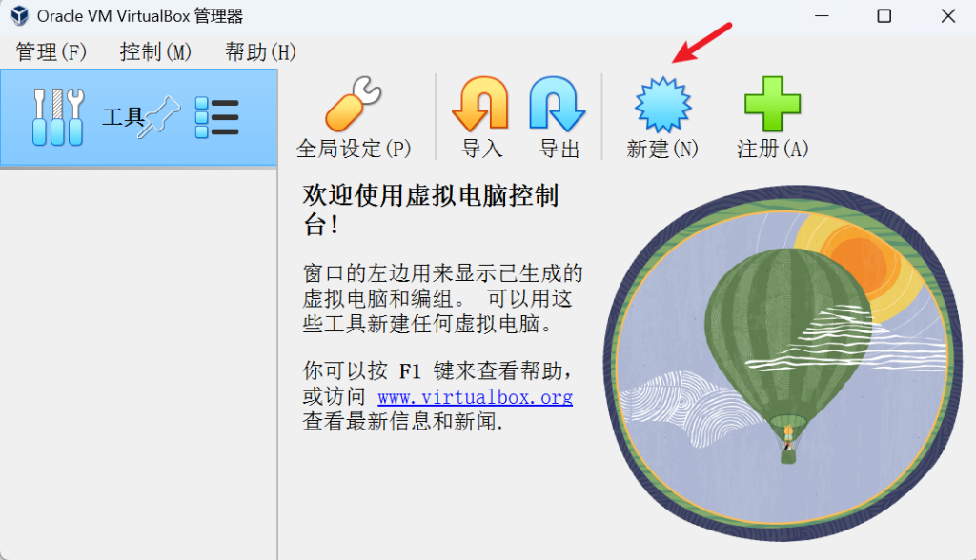The height and width of the screenshot is (560, 976).
Task: Click the orange wrench Global Settings icon
Action: point(353,104)
